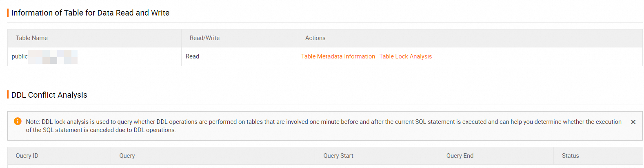The image size is (644, 168).
Task: Open the Table Metadata Information link
Action: [x=338, y=56]
